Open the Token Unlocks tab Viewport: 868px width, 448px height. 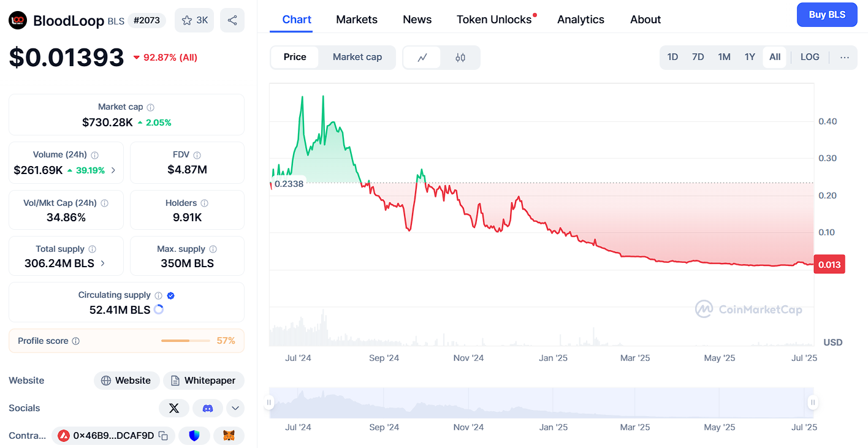click(494, 20)
